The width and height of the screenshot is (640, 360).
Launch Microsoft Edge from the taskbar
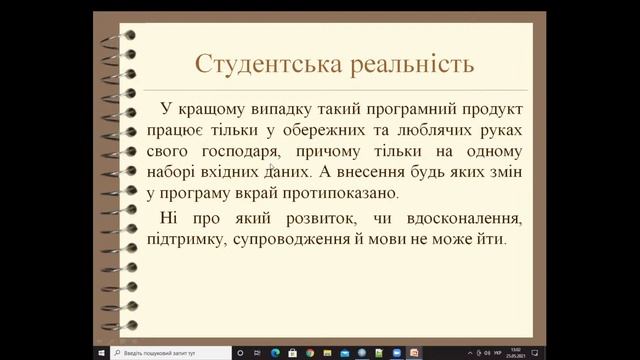point(276,353)
